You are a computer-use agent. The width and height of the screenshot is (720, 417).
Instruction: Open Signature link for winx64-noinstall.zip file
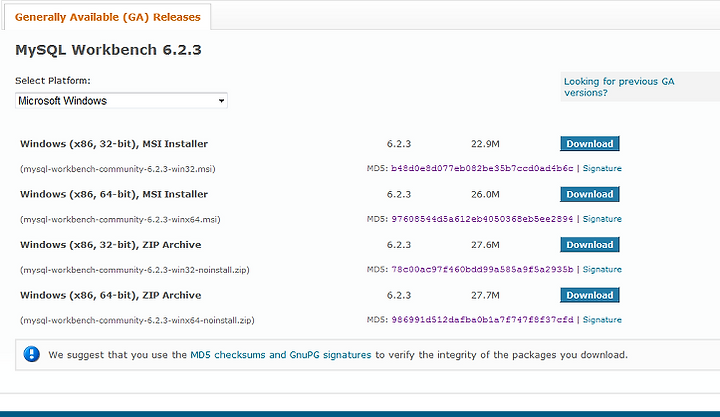pyautogui.click(x=602, y=320)
